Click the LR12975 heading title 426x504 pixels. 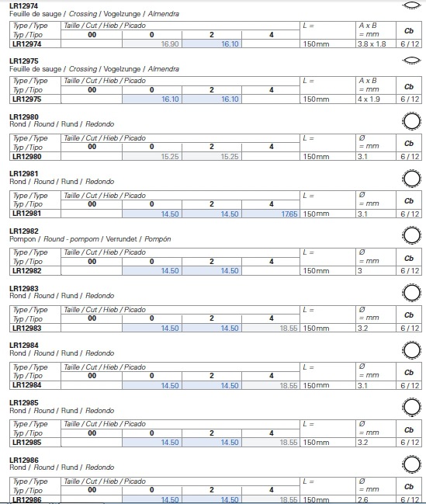pos(24,61)
